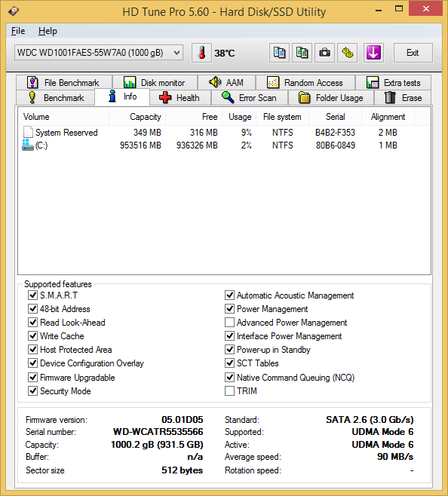Go to the Extra tests tab
This screenshot has width=448, height=496.
[x=393, y=83]
